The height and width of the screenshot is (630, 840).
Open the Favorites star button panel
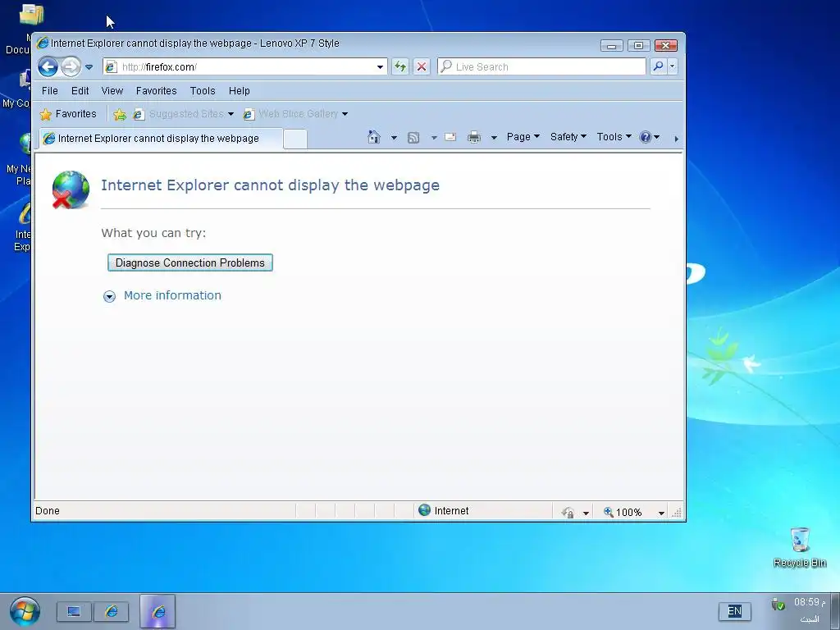[68, 113]
